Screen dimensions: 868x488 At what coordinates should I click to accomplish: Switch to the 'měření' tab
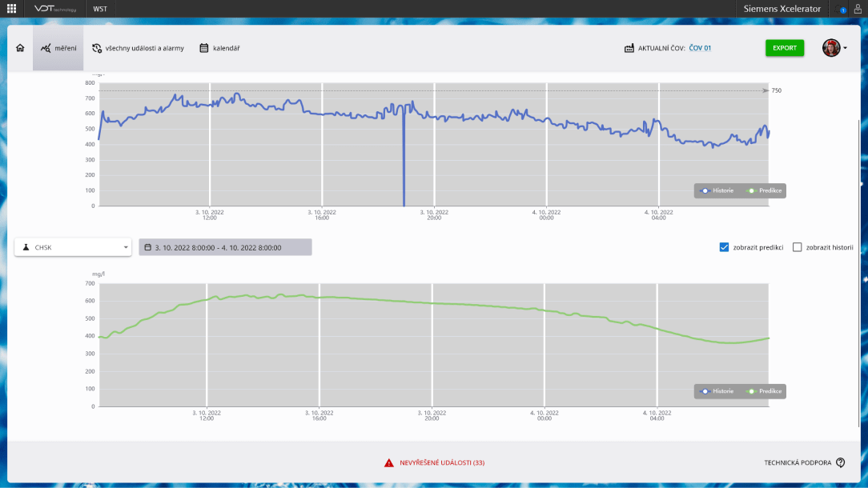pos(58,48)
